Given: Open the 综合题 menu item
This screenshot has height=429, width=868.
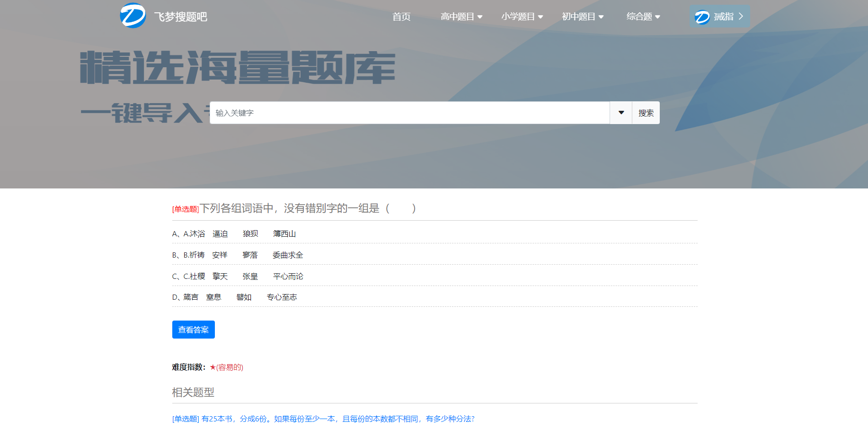Looking at the screenshot, I should 643,17.
